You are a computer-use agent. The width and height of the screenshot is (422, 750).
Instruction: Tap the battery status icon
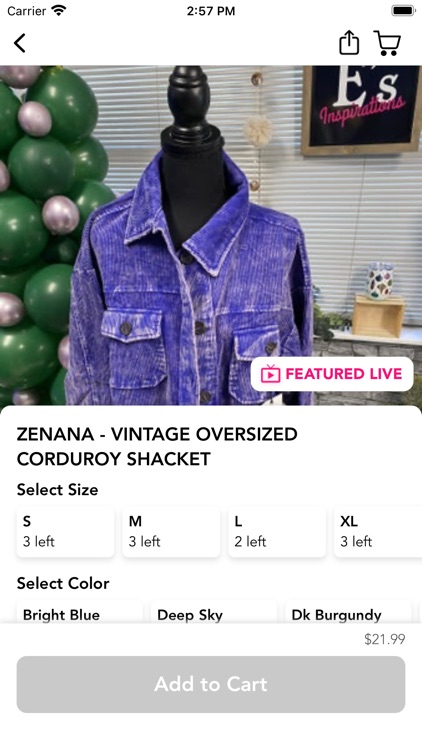(403, 11)
